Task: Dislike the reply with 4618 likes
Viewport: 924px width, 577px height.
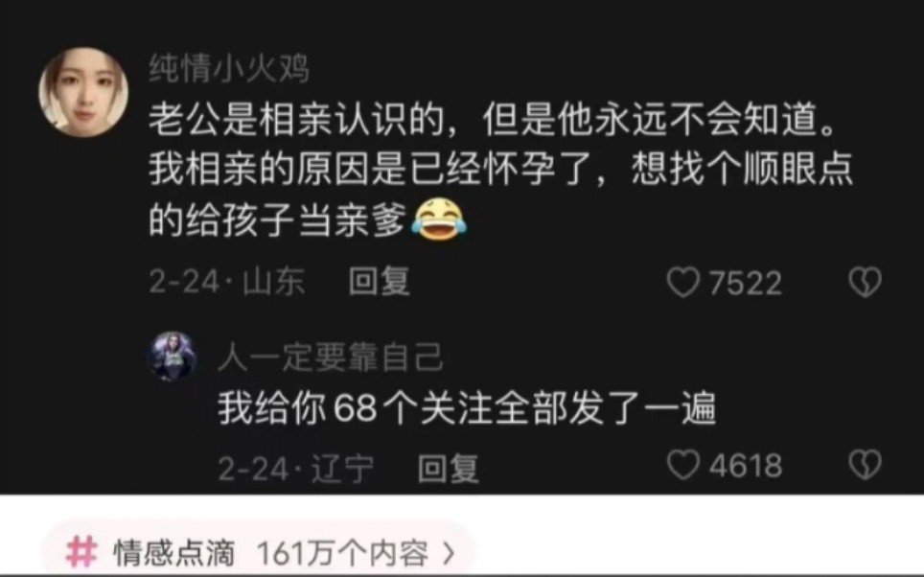Action: (866, 465)
